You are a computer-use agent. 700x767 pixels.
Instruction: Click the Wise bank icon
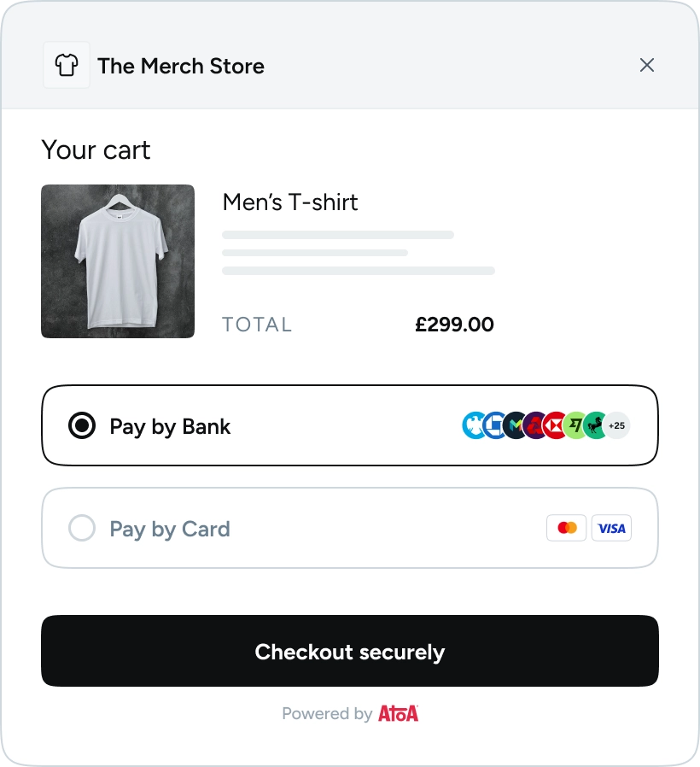coord(576,425)
